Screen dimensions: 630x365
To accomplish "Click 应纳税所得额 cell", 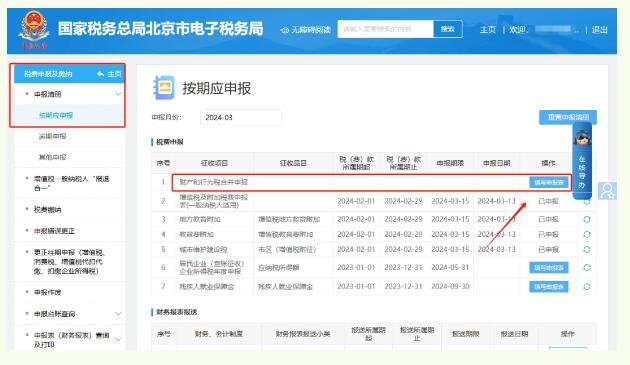I will pos(278,268).
